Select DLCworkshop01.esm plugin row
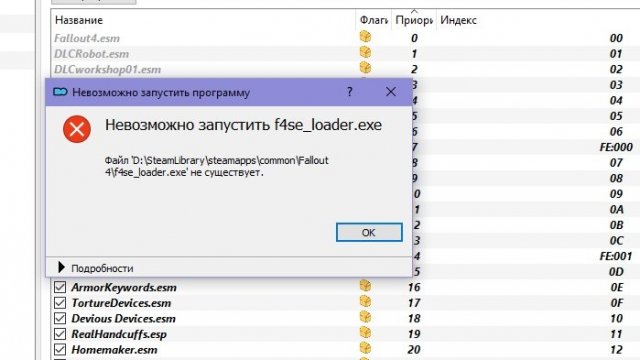 tap(345, 69)
